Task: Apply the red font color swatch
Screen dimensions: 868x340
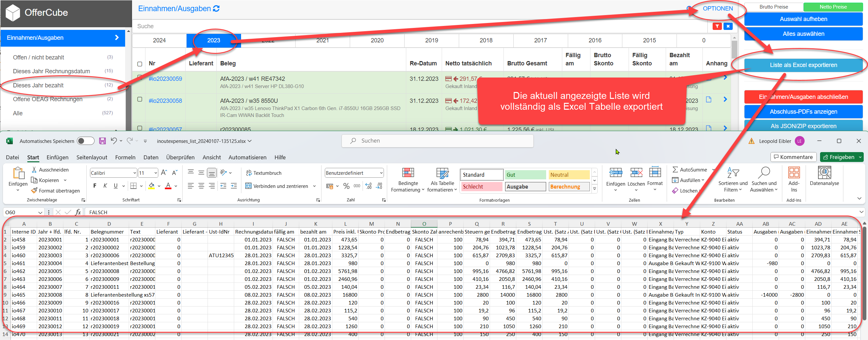Action: tap(168, 186)
